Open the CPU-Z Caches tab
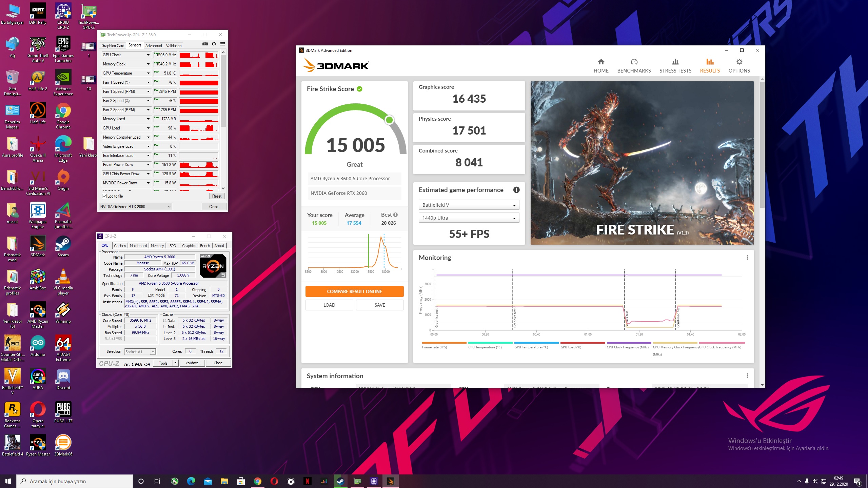The image size is (868, 488). 120,246
